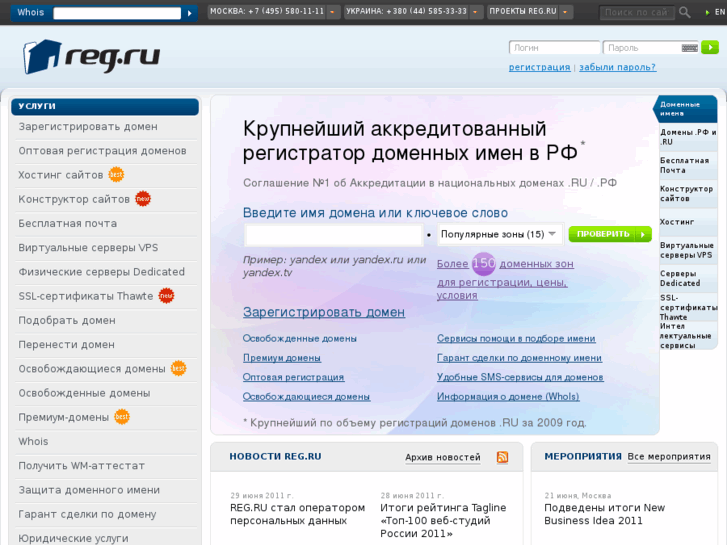Click the green ПРОВЕРИТЬ button
This screenshot has height=545, width=727.
pos(610,234)
